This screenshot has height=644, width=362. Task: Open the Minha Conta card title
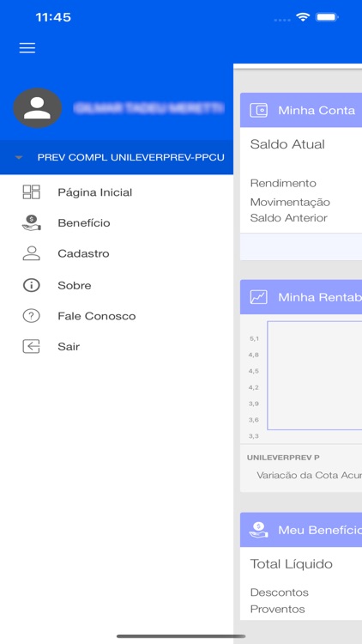[x=317, y=110]
